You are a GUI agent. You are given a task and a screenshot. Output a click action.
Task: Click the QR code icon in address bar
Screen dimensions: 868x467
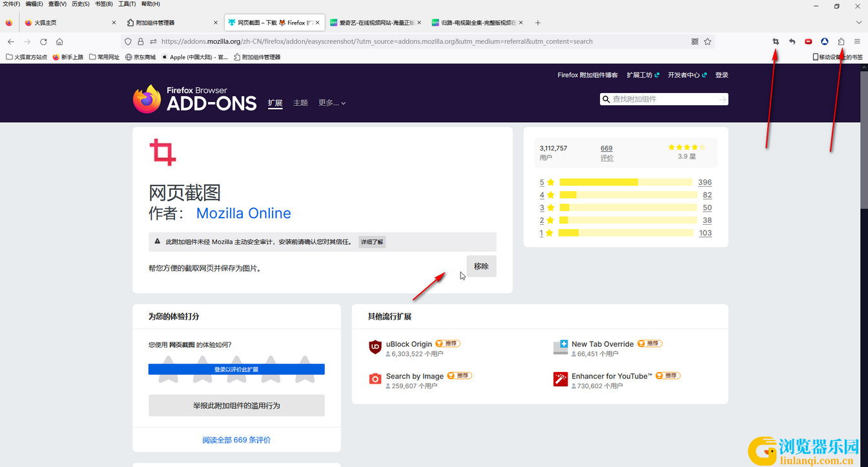pyautogui.click(x=695, y=41)
